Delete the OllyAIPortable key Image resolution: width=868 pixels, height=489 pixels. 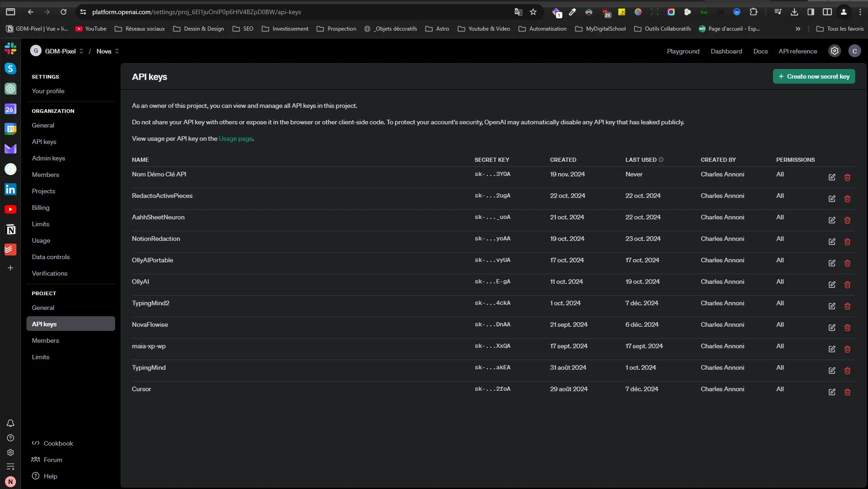(847, 263)
